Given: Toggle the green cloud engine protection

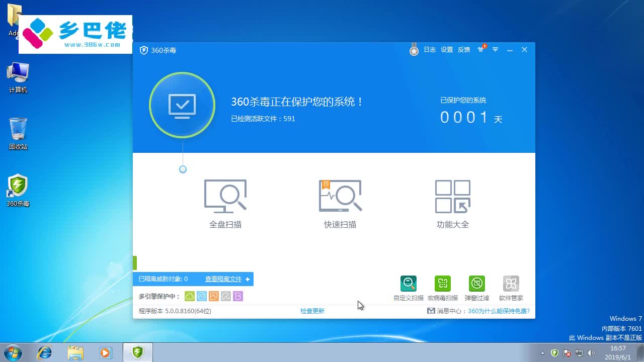Looking at the screenshot, I should point(190,296).
